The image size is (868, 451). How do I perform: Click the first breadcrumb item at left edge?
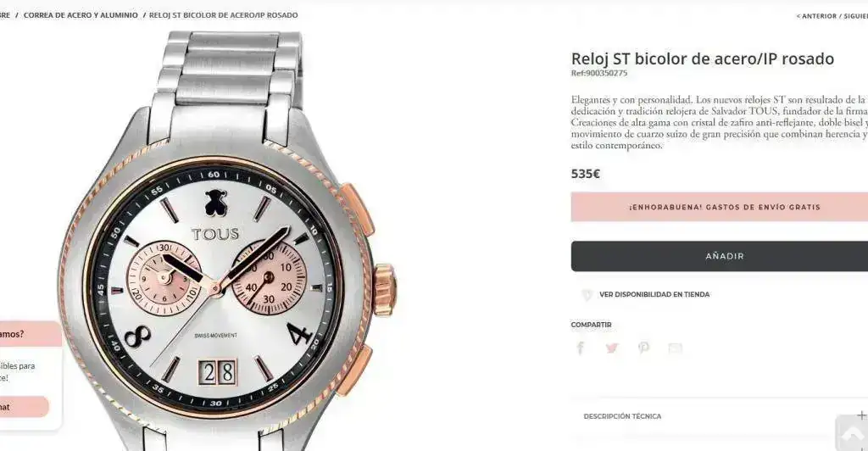[4, 15]
